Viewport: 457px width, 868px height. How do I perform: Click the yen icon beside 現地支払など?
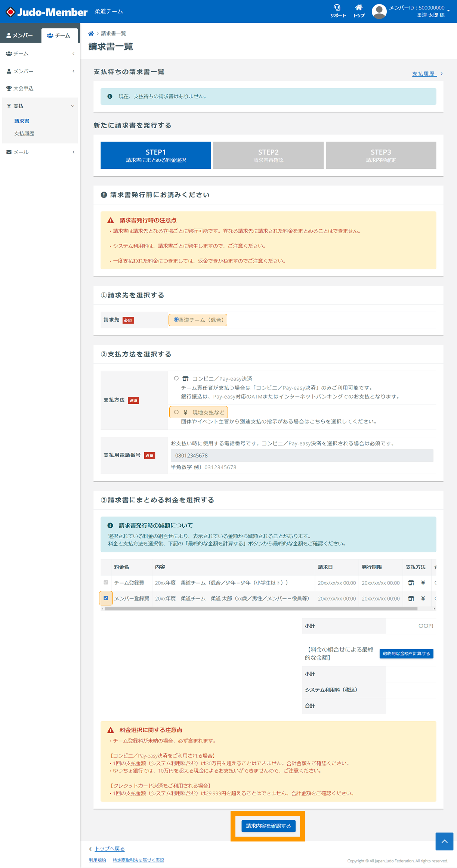click(x=185, y=412)
